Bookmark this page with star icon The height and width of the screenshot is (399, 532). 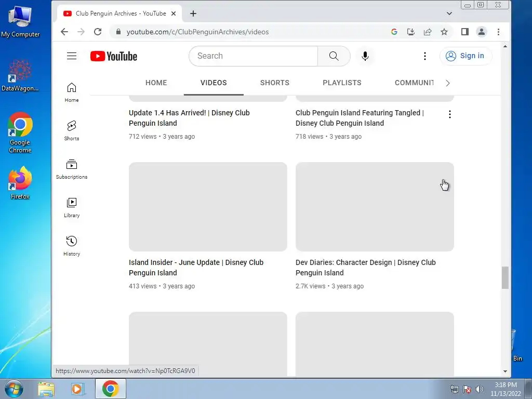444,32
